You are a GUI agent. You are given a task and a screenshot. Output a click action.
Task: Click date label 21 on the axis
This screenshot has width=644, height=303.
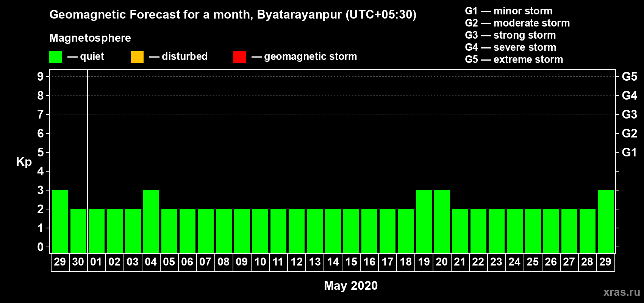[460, 262]
